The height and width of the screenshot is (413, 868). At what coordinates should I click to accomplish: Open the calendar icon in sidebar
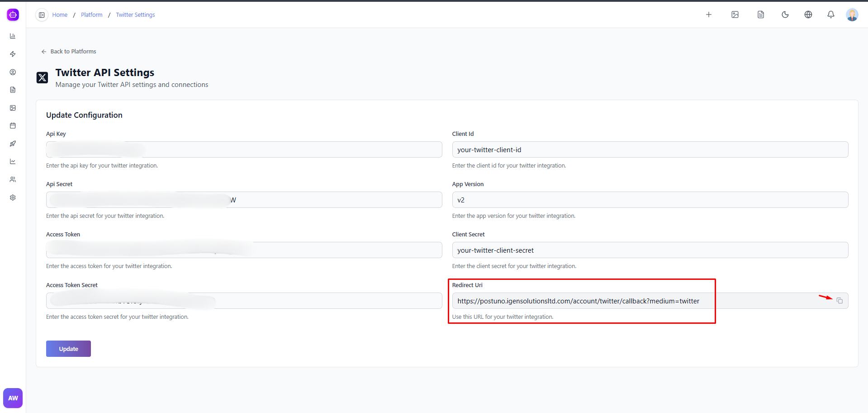pos(13,125)
